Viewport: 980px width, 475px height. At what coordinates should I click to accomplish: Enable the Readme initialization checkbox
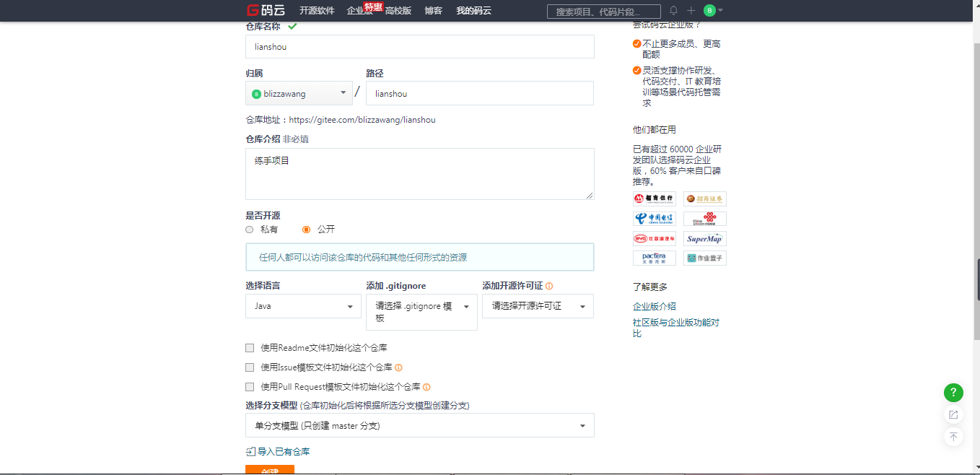249,347
